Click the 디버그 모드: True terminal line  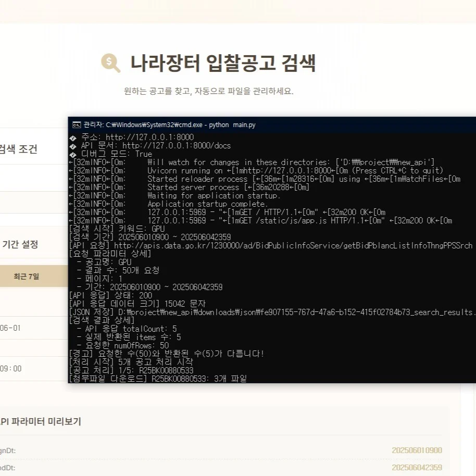[x=111, y=154]
